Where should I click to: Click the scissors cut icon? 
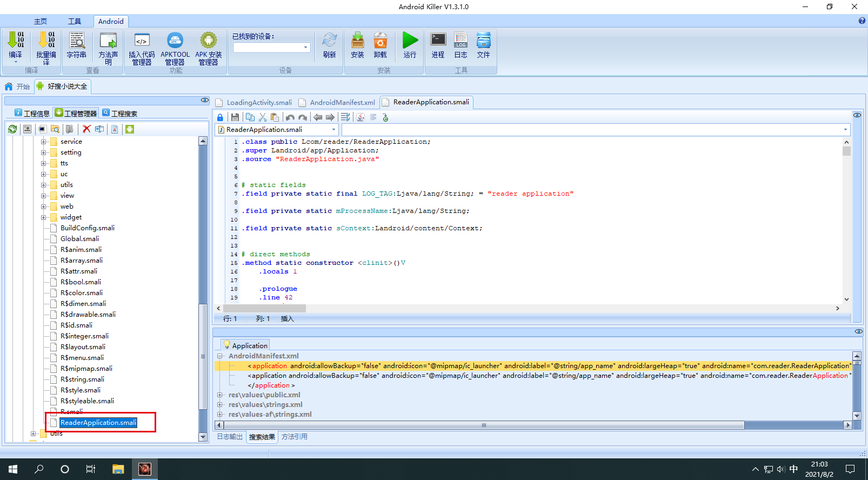tap(263, 117)
